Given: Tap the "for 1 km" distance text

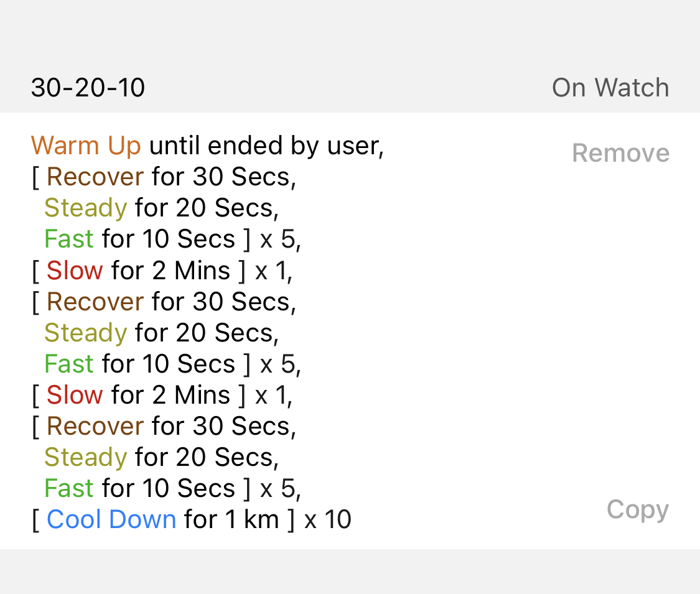Looking at the screenshot, I should click(x=231, y=519).
